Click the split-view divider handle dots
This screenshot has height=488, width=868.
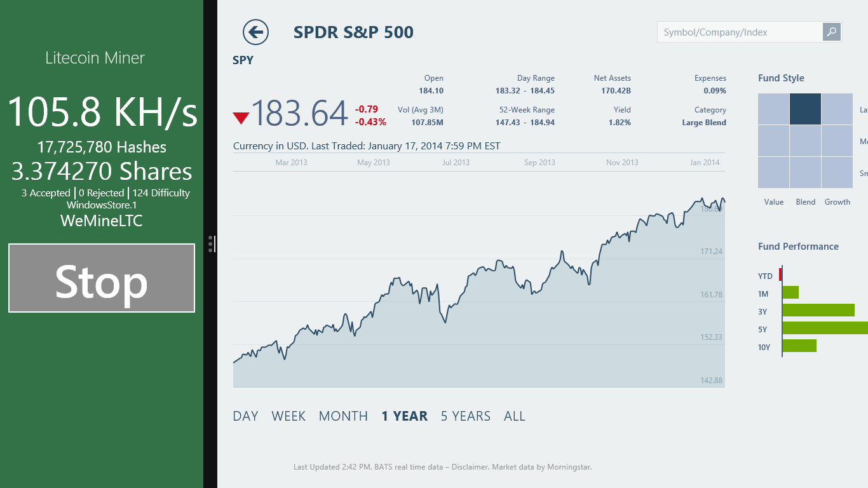(210, 244)
